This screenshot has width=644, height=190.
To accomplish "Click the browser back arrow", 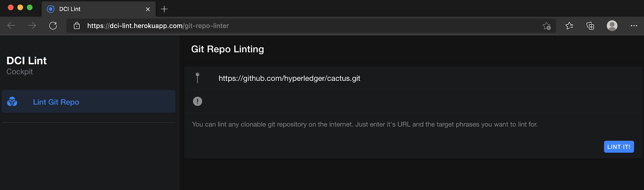I will [x=11, y=26].
